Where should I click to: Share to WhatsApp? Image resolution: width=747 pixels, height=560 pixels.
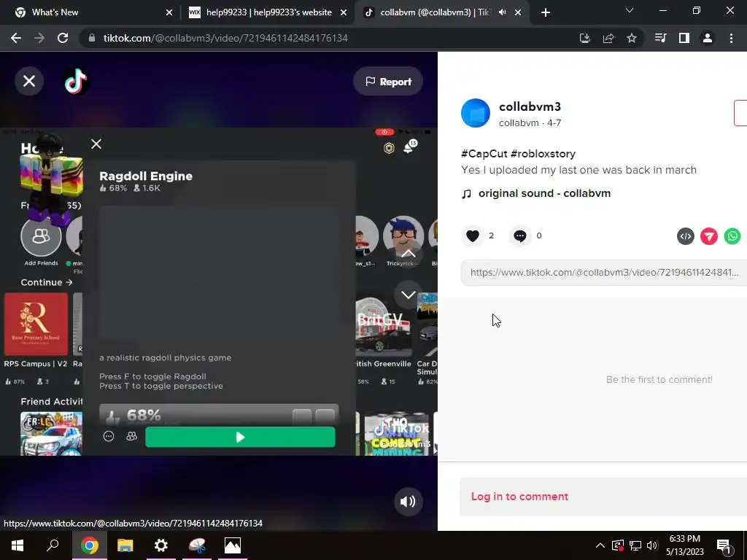coord(732,236)
